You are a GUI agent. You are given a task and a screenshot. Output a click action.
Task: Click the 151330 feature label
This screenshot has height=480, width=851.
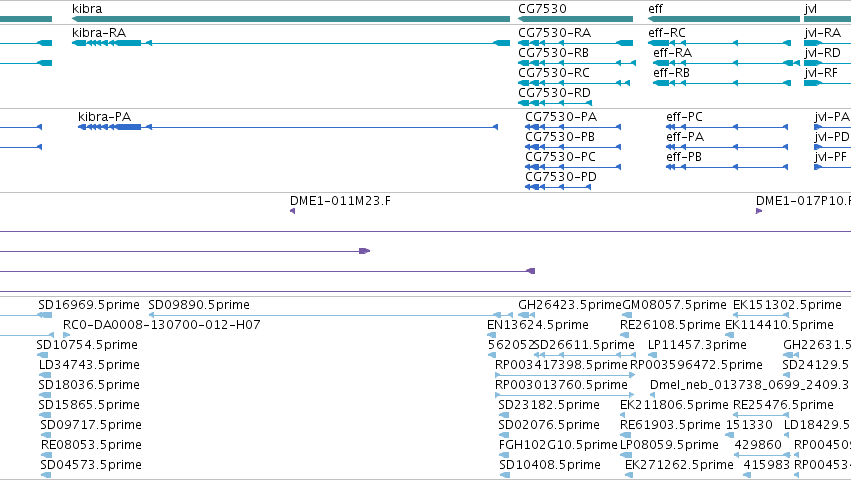(749, 425)
